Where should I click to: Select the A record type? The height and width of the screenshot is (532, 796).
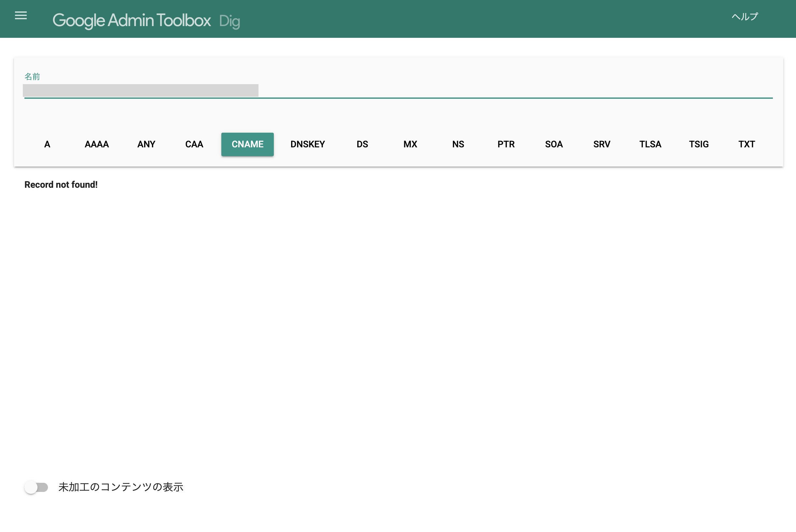point(47,144)
